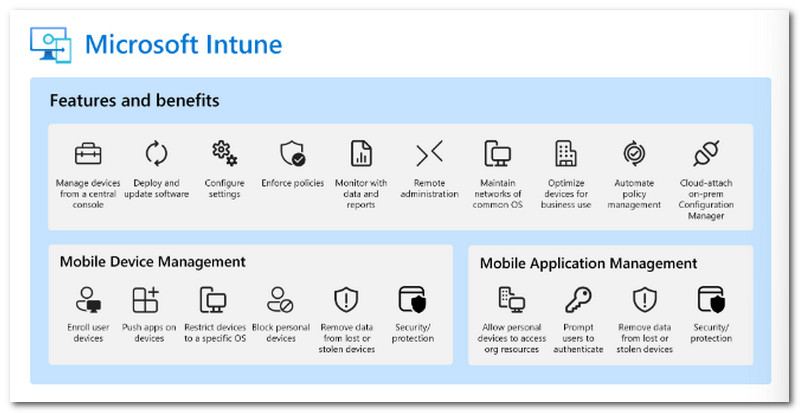This screenshot has width=800, height=413.
Task: Click the Device Management remove data shield icon
Action: pyautogui.click(x=346, y=300)
